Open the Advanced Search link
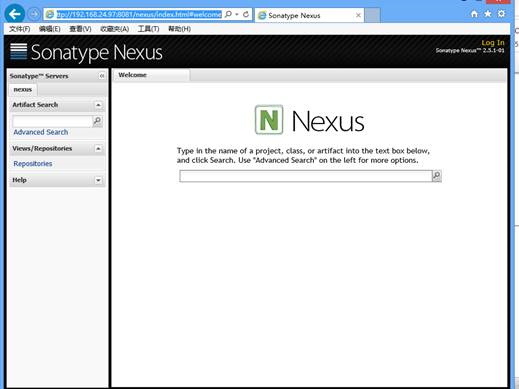Viewport: 519px width, 389px height. pos(41,132)
